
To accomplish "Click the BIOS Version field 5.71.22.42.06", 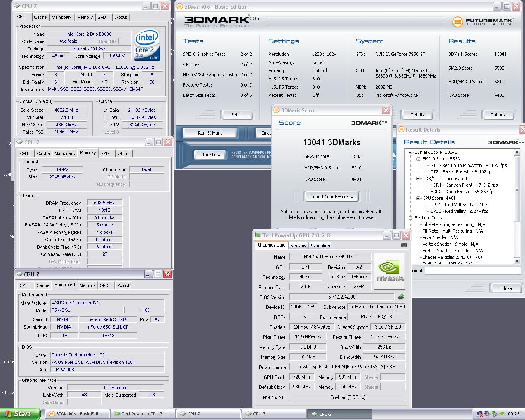I will pyautogui.click(x=342, y=297).
